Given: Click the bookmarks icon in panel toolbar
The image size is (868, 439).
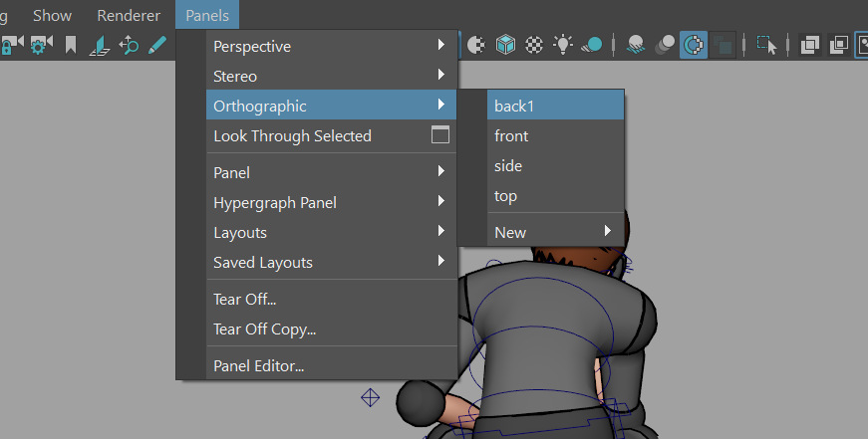Looking at the screenshot, I should tap(71, 45).
